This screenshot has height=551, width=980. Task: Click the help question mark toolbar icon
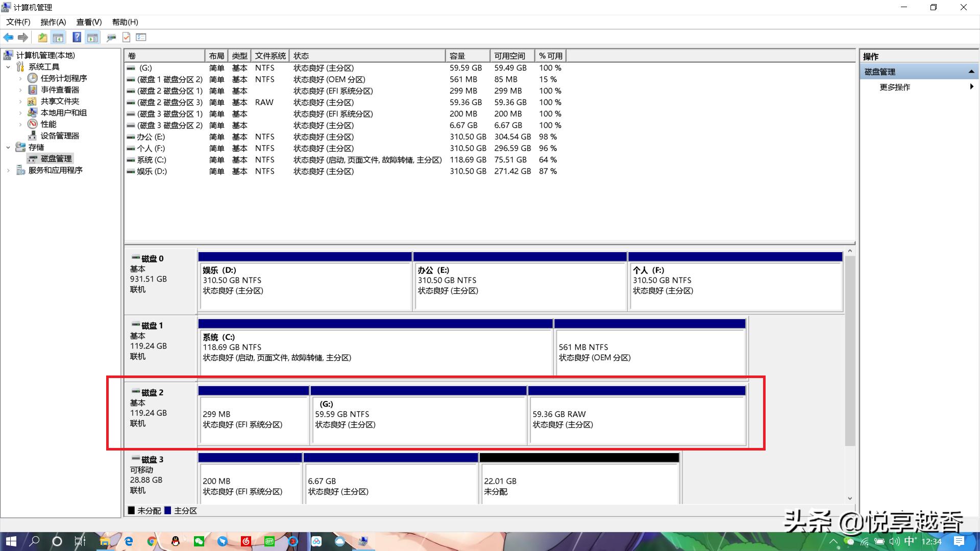tap(77, 37)
